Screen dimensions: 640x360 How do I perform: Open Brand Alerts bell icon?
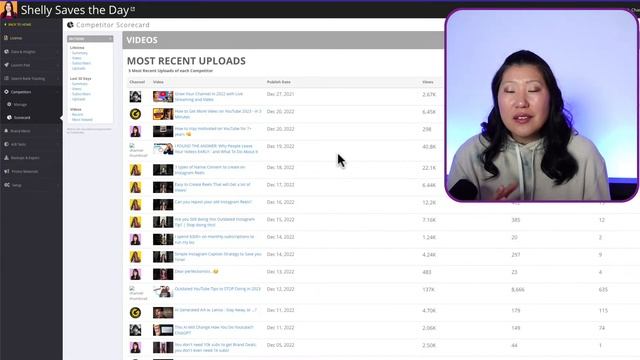[6, 131]
